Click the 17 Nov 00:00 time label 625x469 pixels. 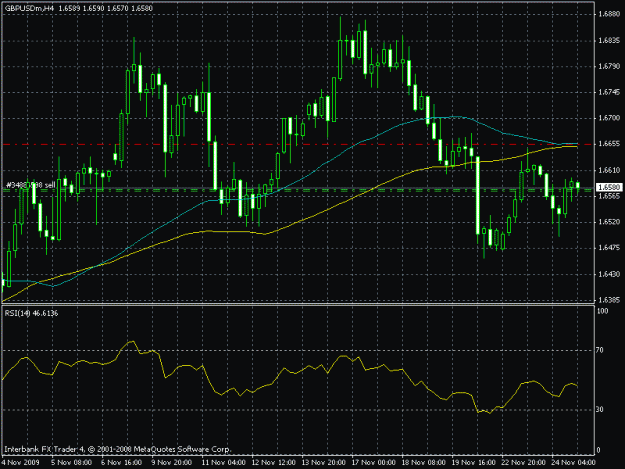[373, 462]
